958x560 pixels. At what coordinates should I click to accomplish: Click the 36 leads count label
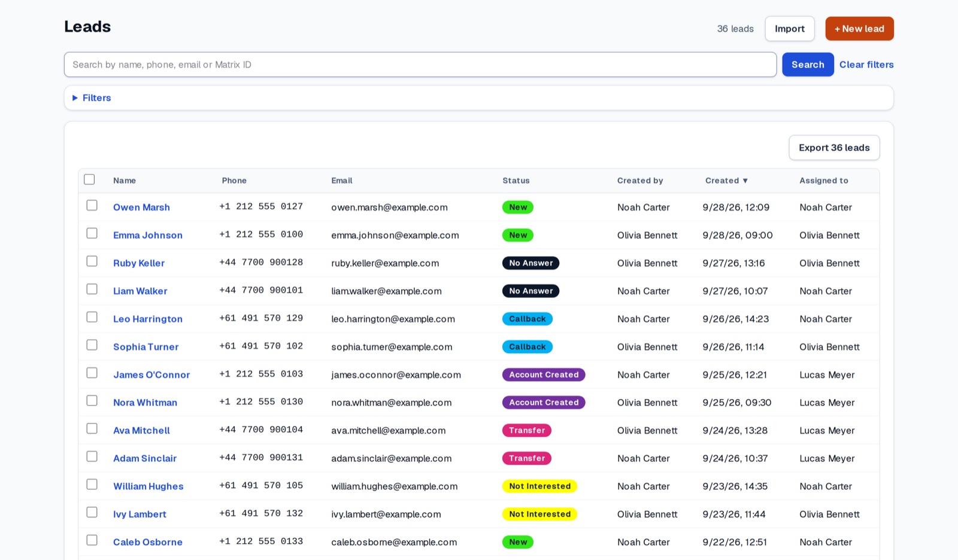click(x=735, y=29)
